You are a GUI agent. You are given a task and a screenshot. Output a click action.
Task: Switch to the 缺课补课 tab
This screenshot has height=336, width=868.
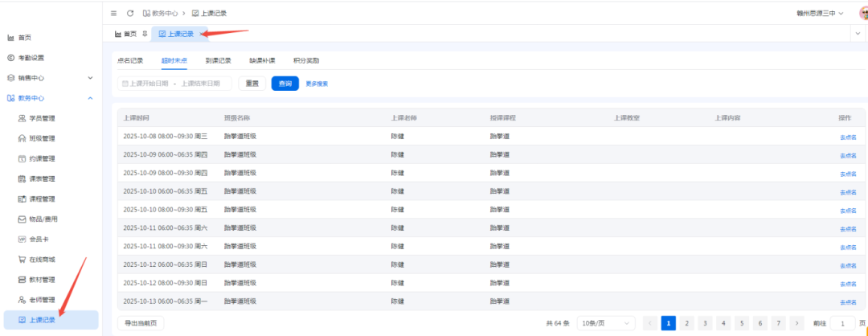(x=262, y=60)
